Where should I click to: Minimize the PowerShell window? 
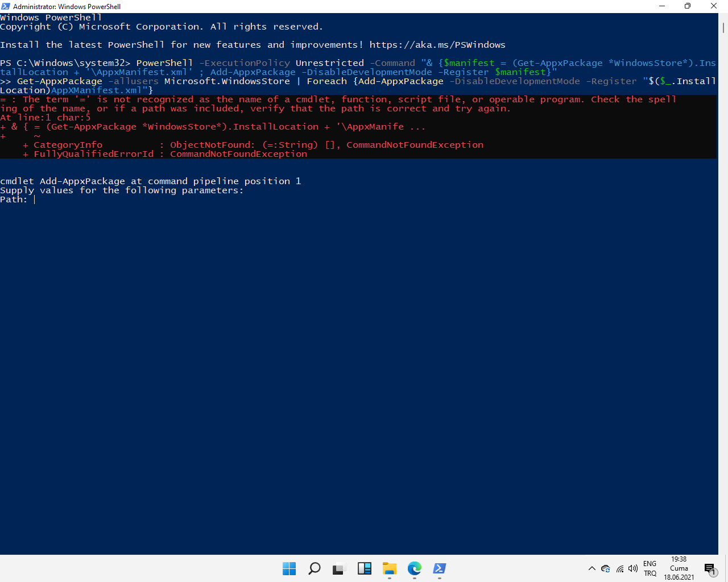point(662,6)
